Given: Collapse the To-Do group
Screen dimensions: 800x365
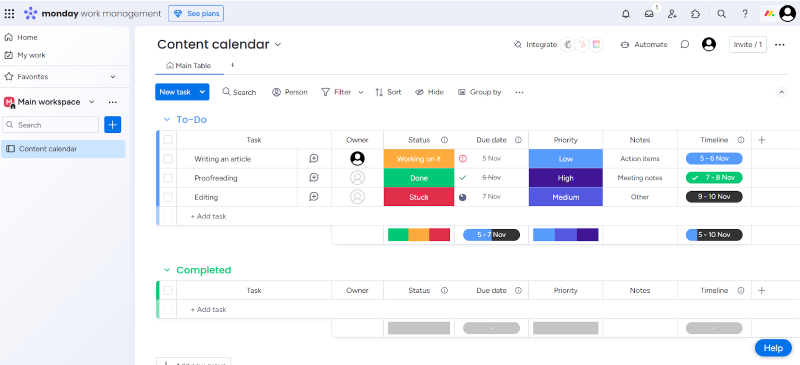Looking at the screenshot, I should [x=166, y=119].
